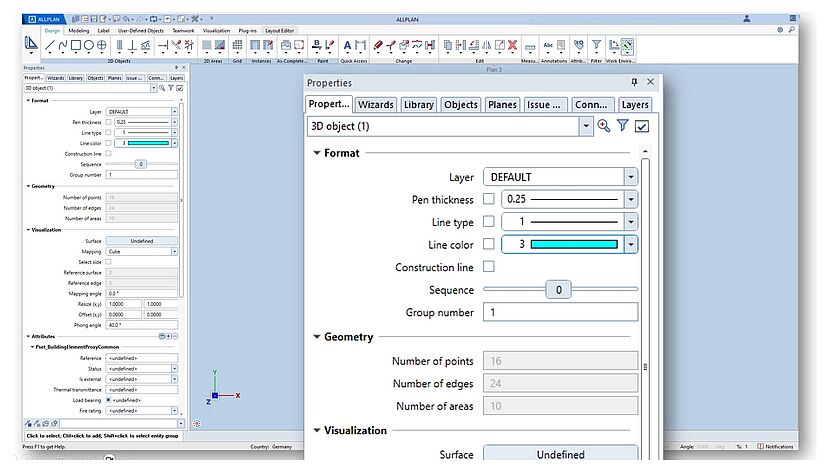Click the Filter funnel icon in the ribbon
Image resolution: width=830 pixels, height=466 pixels.
596,45
